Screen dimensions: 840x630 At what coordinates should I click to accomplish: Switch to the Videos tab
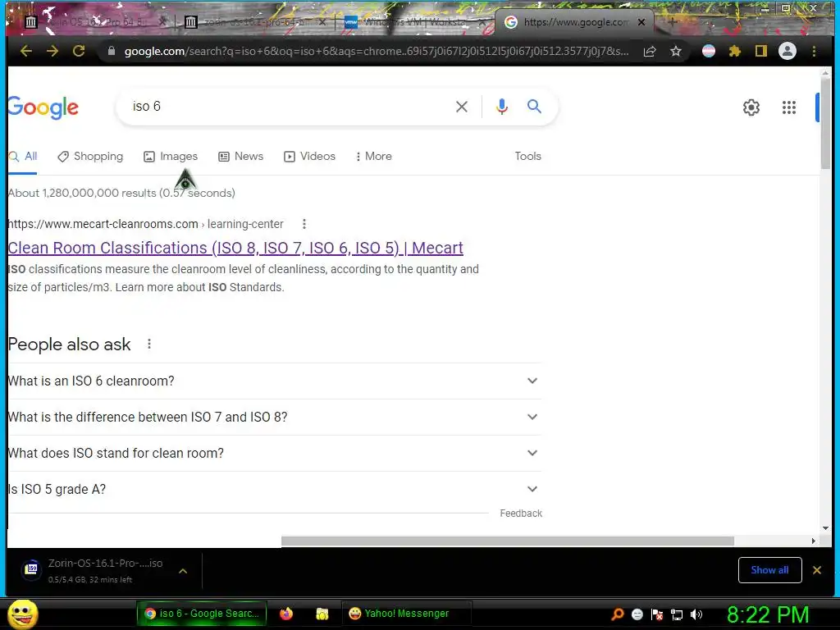[309, 156]
